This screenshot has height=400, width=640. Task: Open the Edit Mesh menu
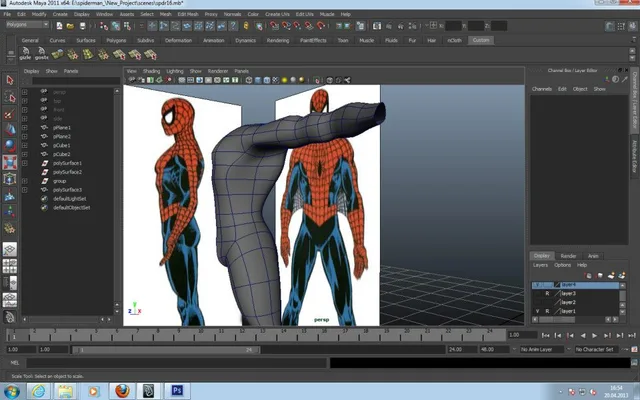tap(188, 14)
